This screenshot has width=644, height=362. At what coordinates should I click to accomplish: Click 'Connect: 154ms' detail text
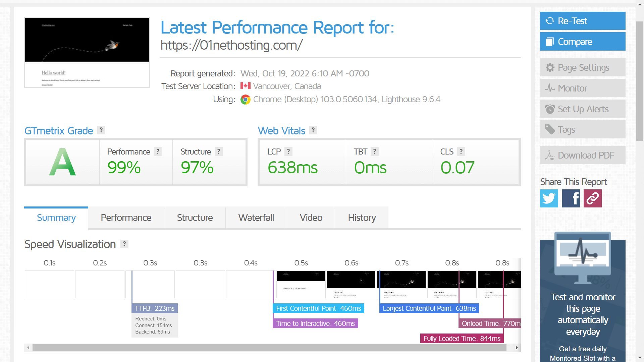(x=154, y=325)
